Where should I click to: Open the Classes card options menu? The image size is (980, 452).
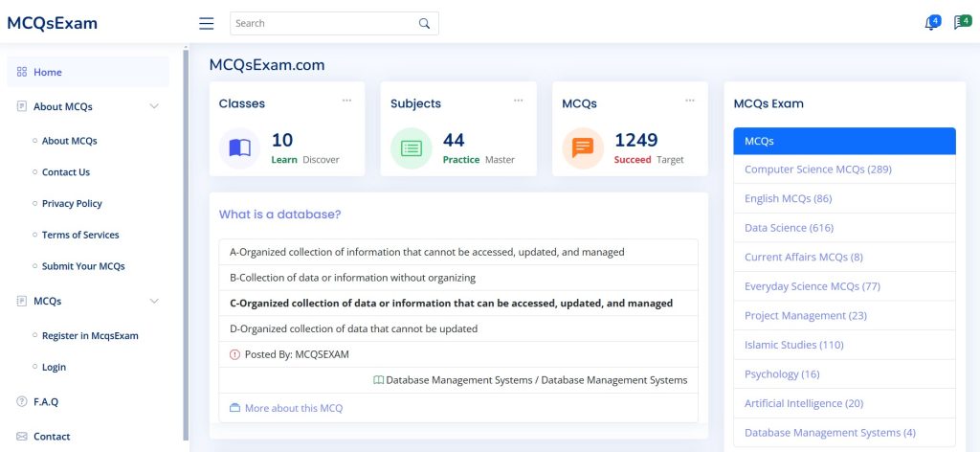(x=346, y=100)
